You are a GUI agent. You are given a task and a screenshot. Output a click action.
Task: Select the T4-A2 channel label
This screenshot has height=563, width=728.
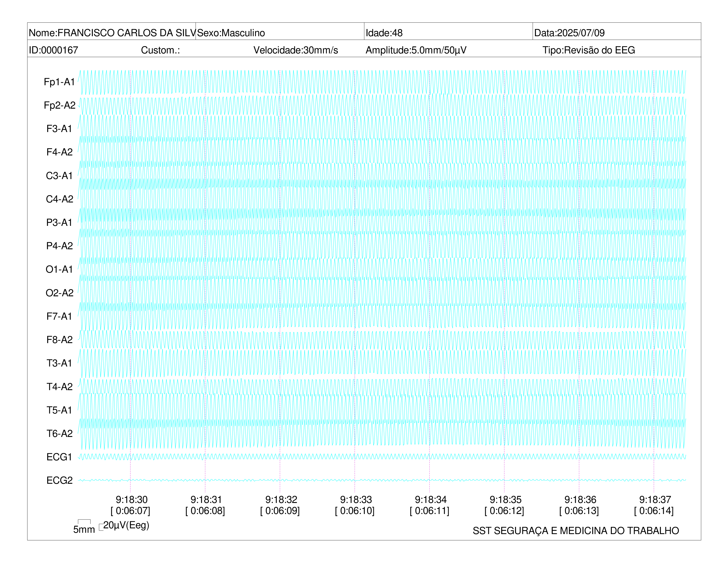pos(60,387)
